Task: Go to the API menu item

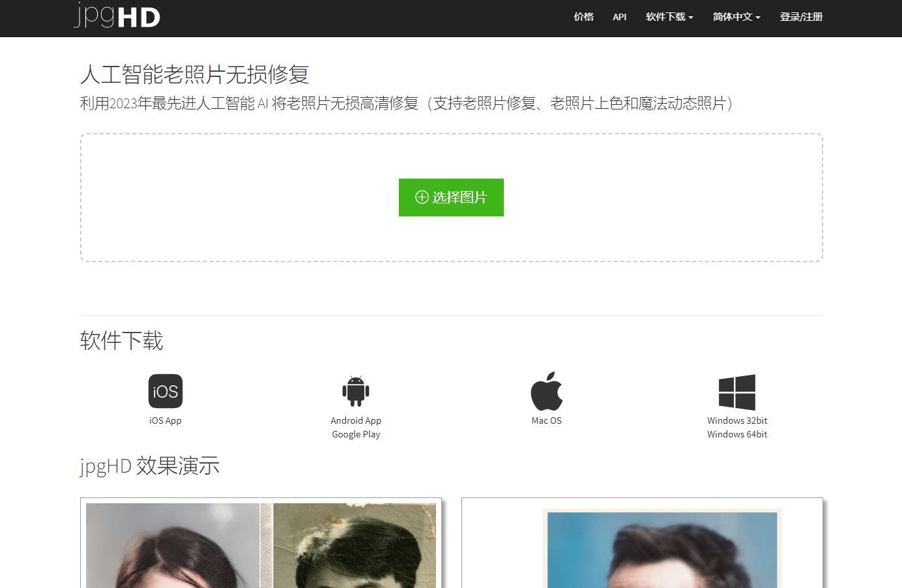Action: [x=619, y=17]
